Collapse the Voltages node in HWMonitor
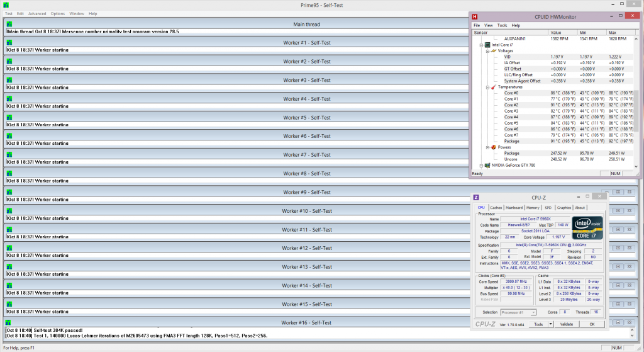Viewport: 644px width, 352px height. pyautogui.click(x=487, y=51)
